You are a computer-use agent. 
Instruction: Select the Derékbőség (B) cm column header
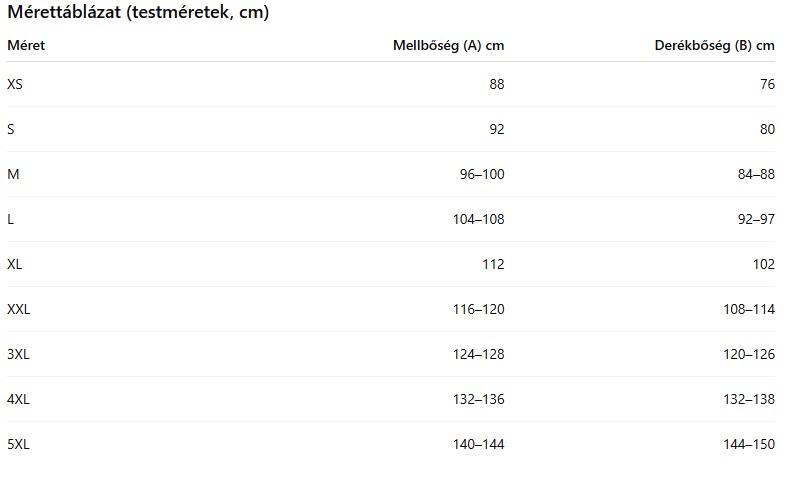tap(714, 45)
